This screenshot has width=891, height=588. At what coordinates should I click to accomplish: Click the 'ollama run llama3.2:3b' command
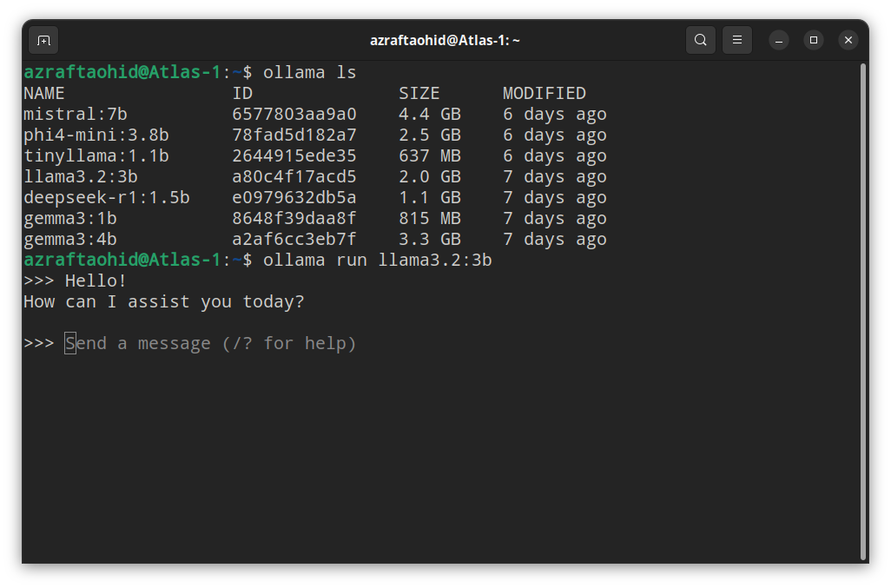pos(377,261)
